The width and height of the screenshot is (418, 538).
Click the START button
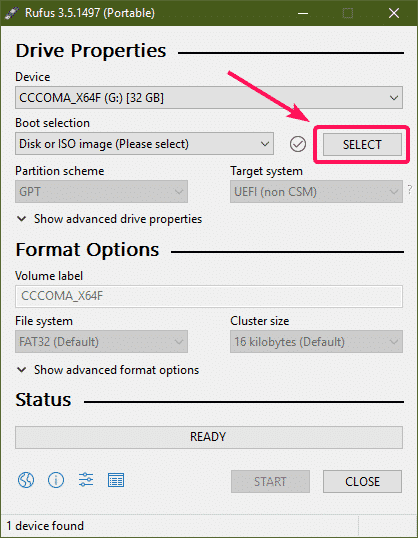point(270,481)
